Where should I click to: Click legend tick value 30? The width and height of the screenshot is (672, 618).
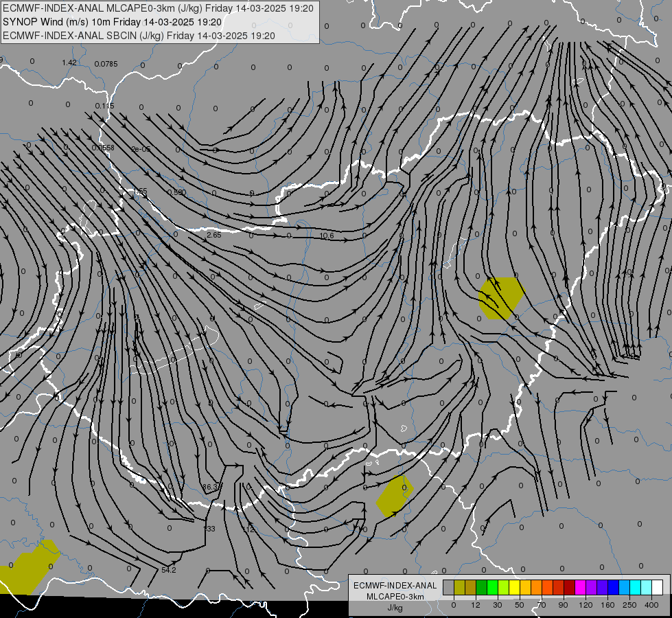click(497, 605)
